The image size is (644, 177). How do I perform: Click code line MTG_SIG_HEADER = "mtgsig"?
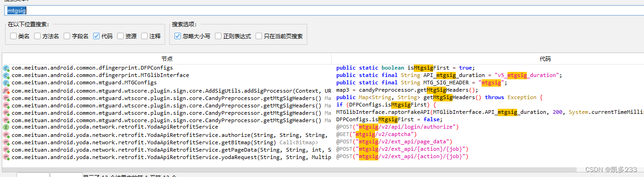(x=422, y=83)
